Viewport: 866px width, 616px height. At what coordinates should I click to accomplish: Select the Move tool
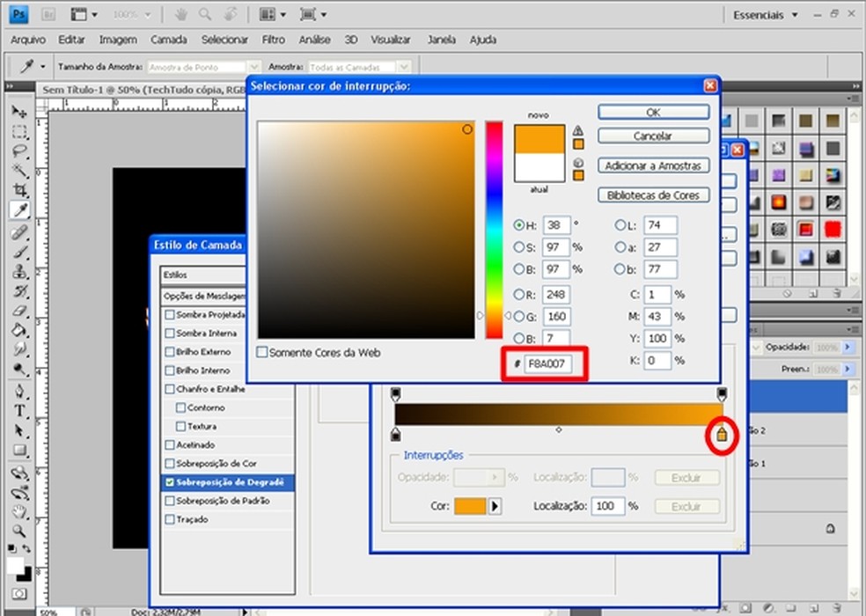tap(19, 113)
